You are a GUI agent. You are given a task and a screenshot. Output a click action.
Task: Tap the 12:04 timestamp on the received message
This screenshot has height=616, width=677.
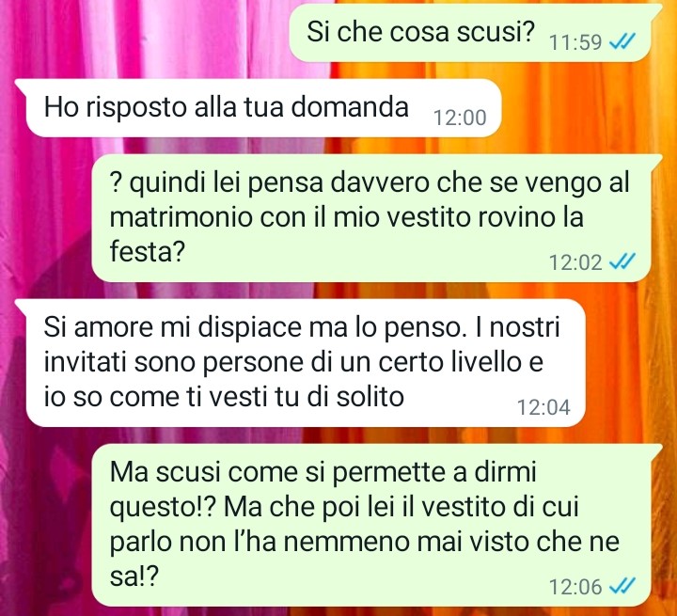click(x=543, y=407)
